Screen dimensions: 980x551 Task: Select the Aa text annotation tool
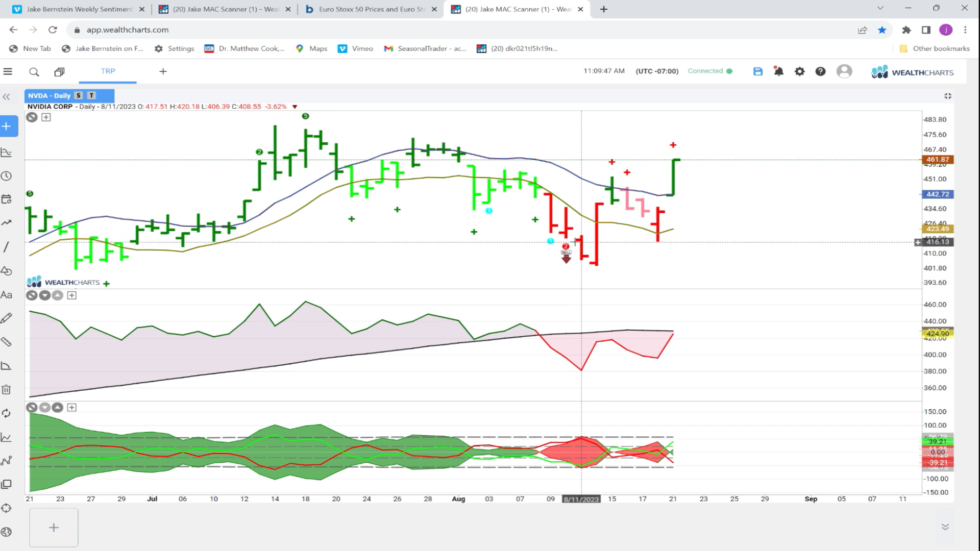point(7,295)
